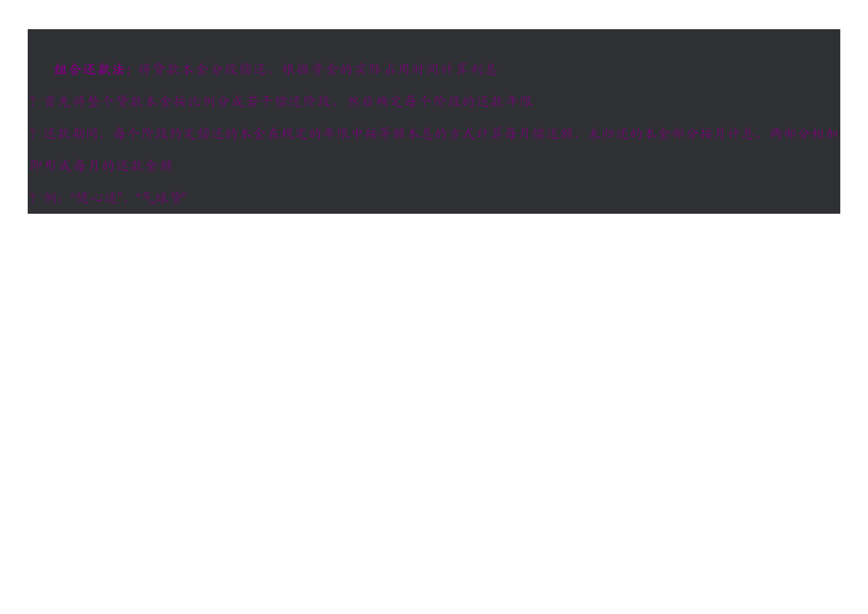Click the text 根据资金的实际占用时间计算利息
This screenshot has height=614, width=868.
pyautogui.click(x=389, y=70)
